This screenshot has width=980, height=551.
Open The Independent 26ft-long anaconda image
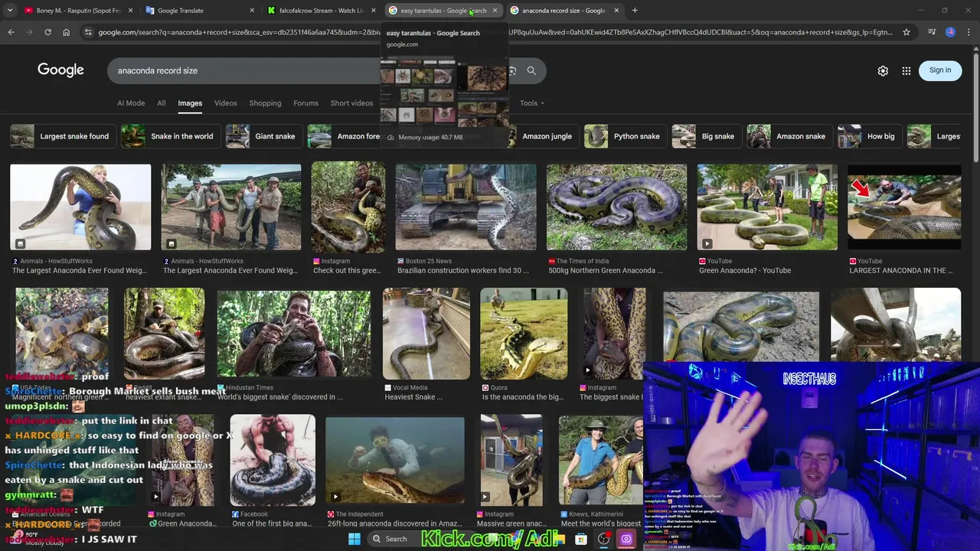point(394,460)
